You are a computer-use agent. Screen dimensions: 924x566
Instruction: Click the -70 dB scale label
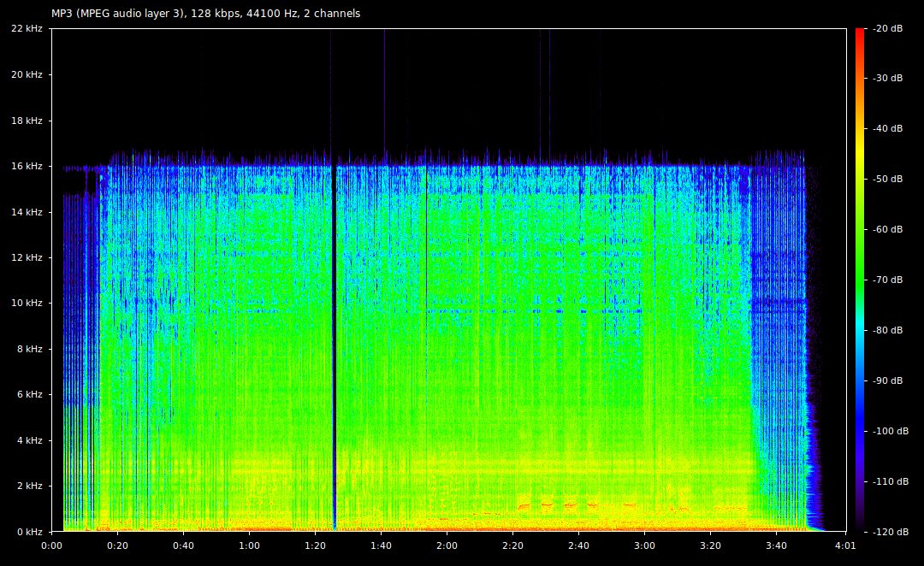[x=887, y=280]
